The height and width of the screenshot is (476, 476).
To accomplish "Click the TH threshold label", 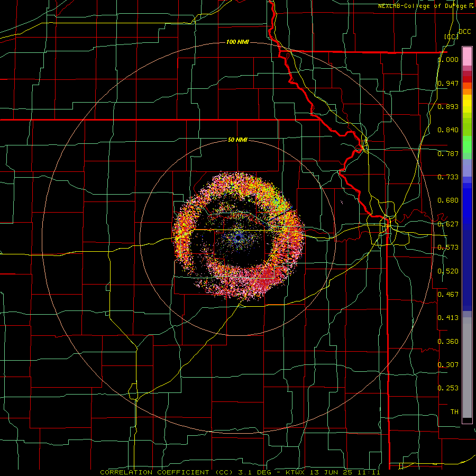I will 454,411.
